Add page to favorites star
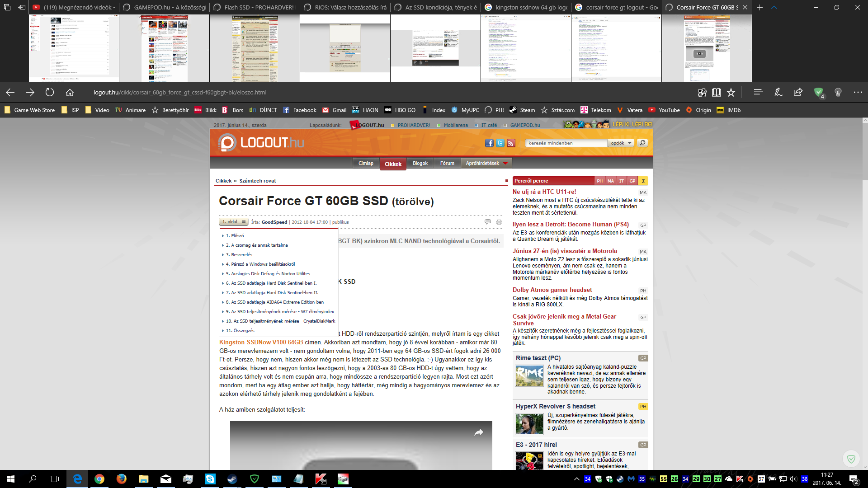 [731, 92]
